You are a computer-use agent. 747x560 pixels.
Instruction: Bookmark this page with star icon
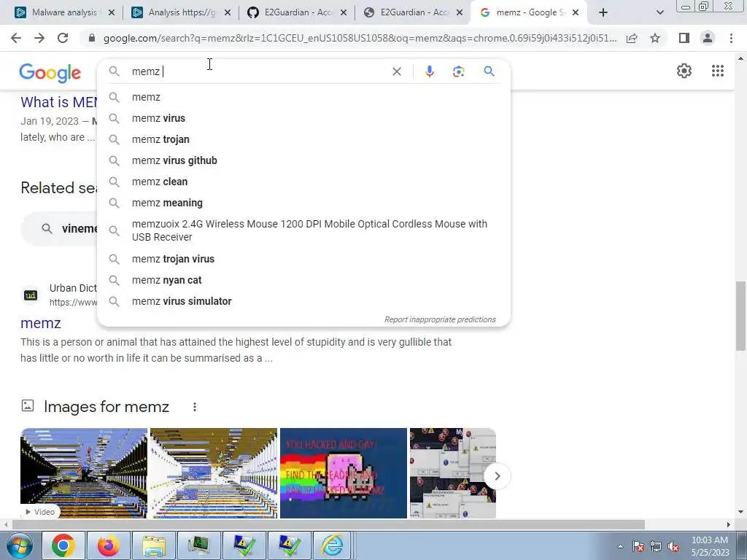click(655, 38)
